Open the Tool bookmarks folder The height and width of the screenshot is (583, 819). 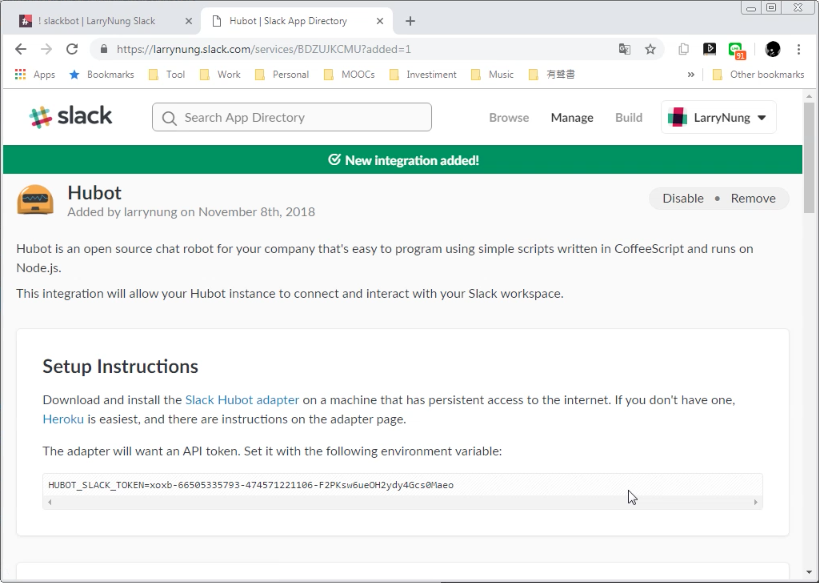(x=167, y=74)
